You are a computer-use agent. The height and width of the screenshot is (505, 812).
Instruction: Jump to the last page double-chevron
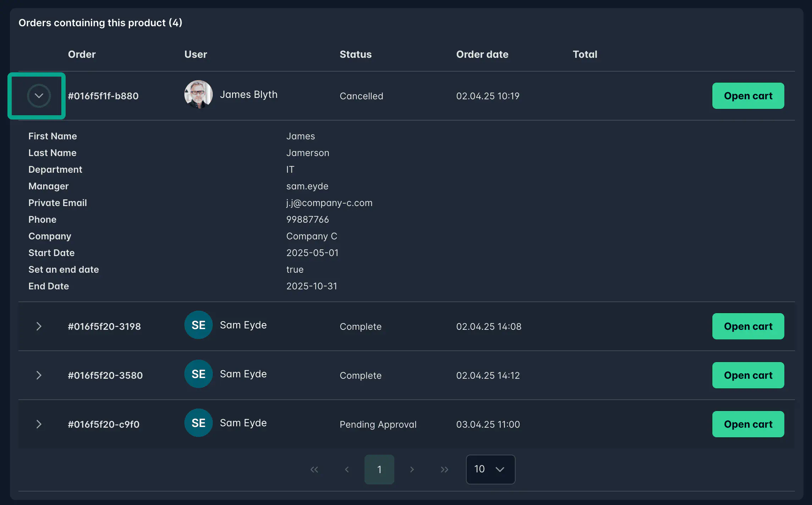(444, 469)
